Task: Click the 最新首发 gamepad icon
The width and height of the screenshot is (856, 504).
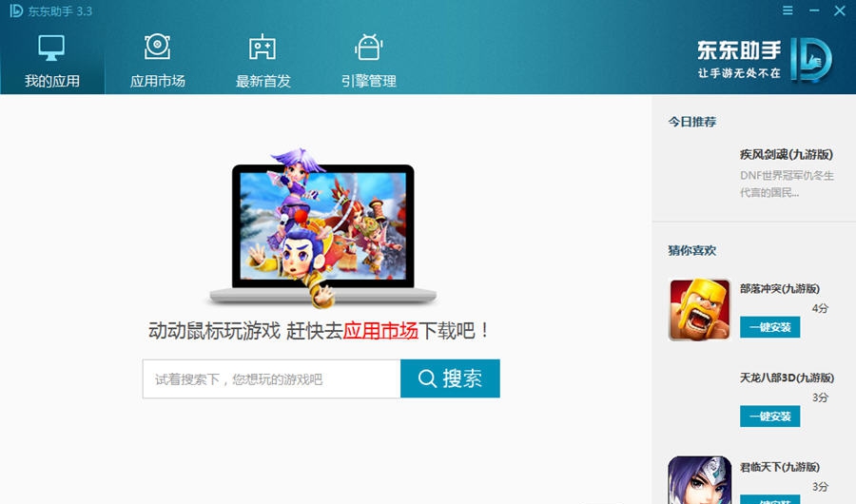Action: pos(263,48)
